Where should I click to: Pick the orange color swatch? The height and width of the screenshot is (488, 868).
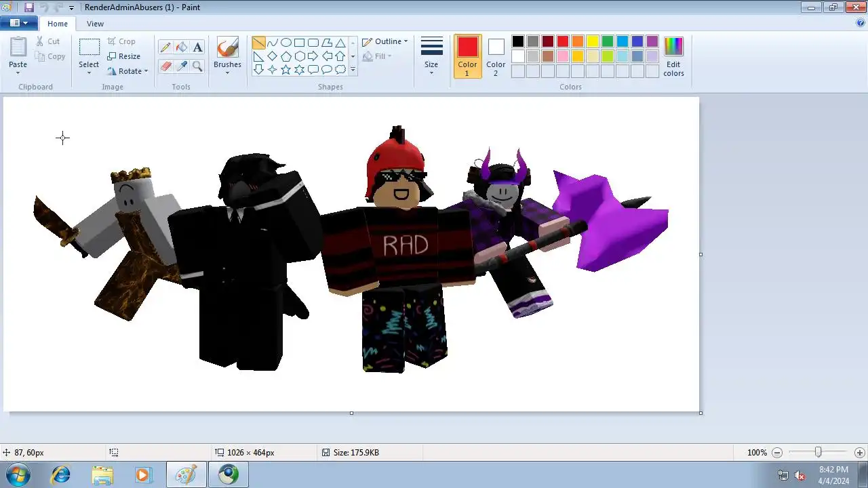tap(578, 41)
